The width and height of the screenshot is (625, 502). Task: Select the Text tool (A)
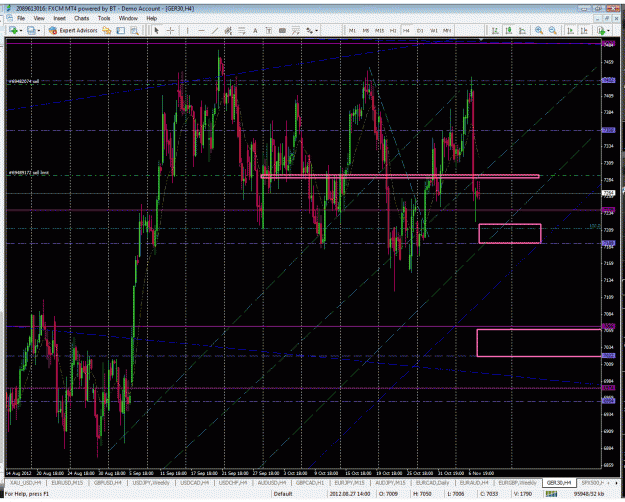pos(255,30)
